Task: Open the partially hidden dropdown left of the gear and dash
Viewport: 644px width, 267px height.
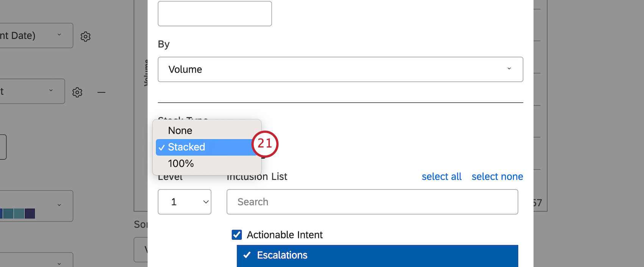Action: [x=32, y=91]
